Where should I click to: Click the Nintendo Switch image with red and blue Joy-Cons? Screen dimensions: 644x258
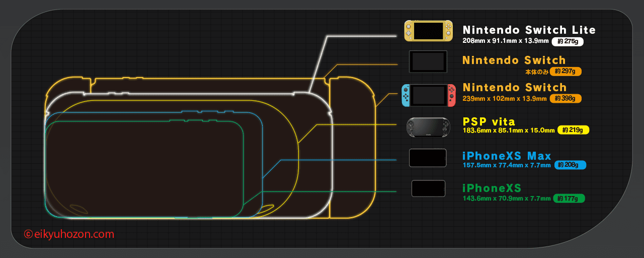pyautogui.click(x=428, y=96)
